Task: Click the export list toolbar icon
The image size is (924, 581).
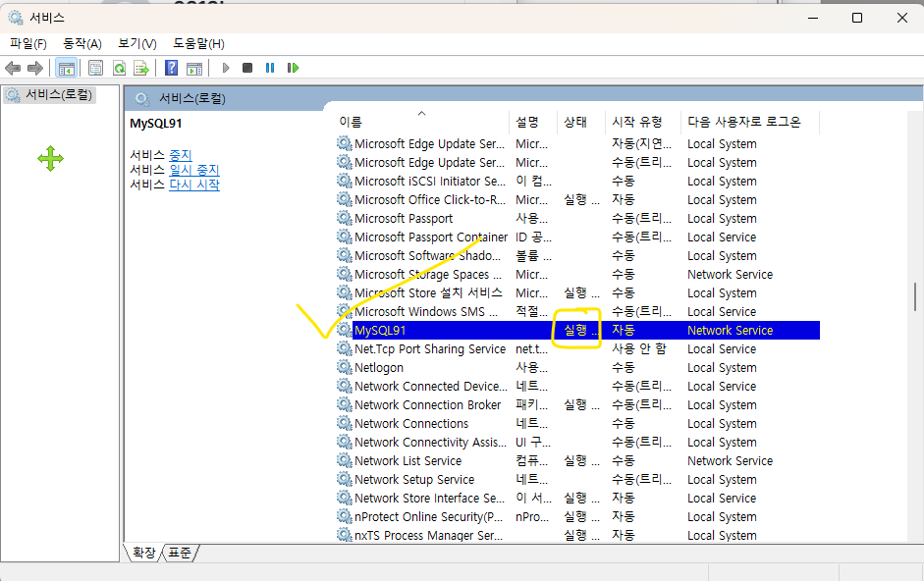Action: (141, 69)
